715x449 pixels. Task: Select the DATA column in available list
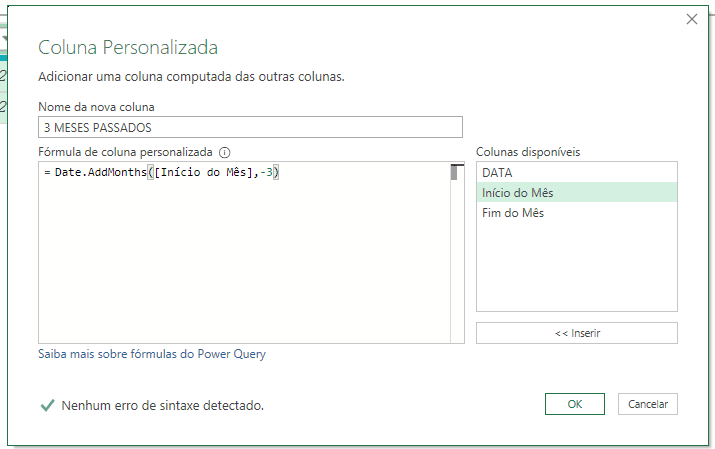(x=577, y=172)
